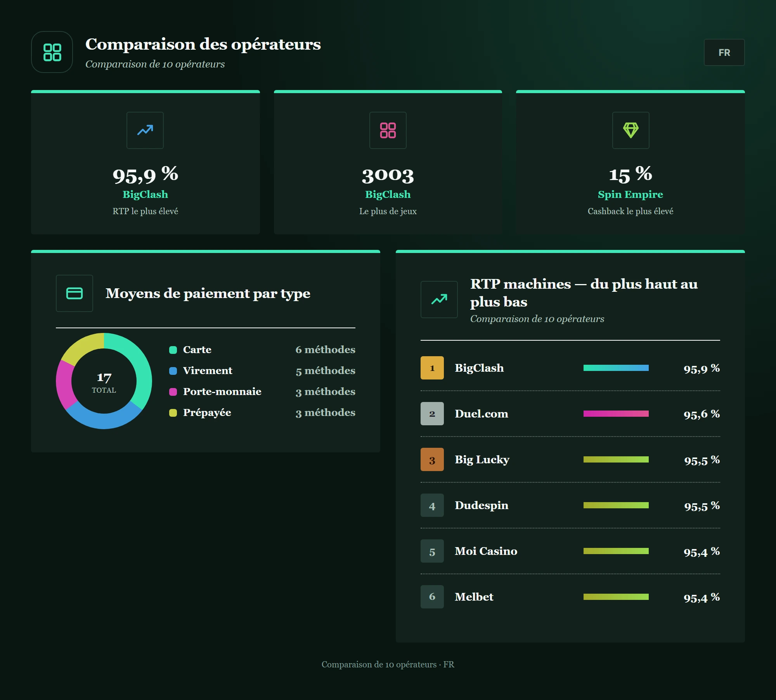Click the blue trending arrow icon above 95,9 %
This screenshot has width=776, height=700.
pyautogui.click(x=145, y=130)
